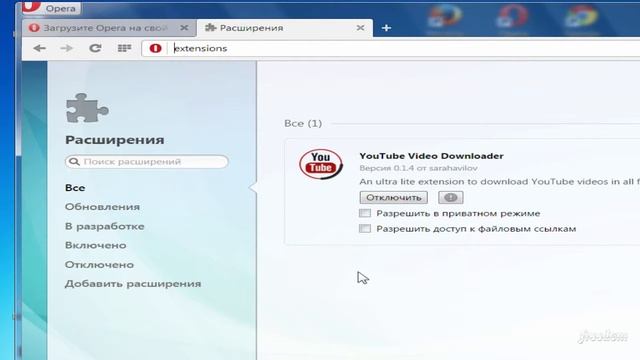Click the extension options icon button
The width and height of the screenshot is (640, 360).
(451, 198)
